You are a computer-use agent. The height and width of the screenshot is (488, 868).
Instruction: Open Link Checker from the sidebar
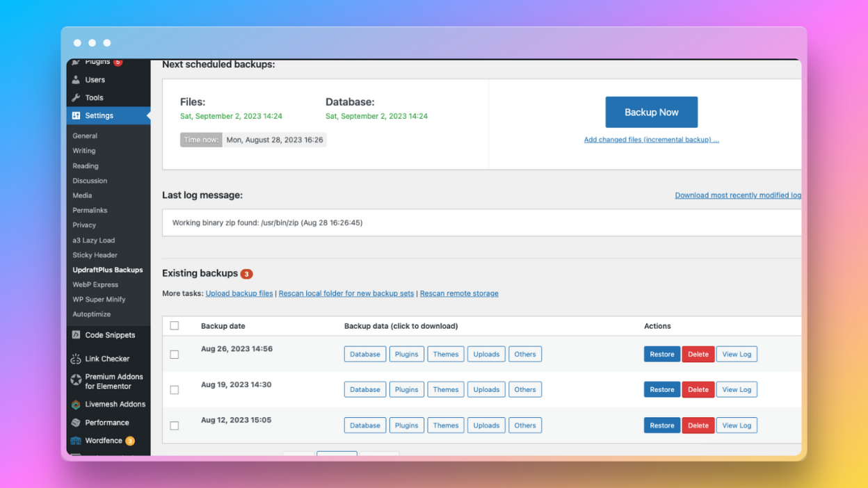click(77, 358)
